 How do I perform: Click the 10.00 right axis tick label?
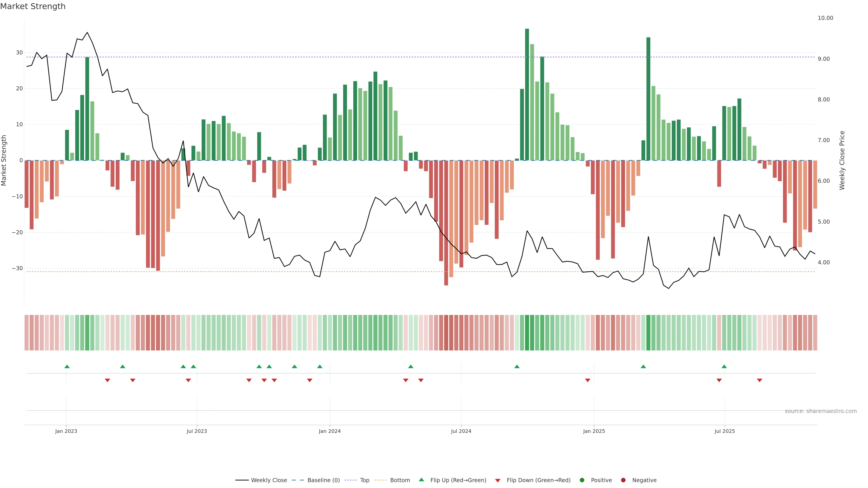pyautogui.click(x=825, y=18)
